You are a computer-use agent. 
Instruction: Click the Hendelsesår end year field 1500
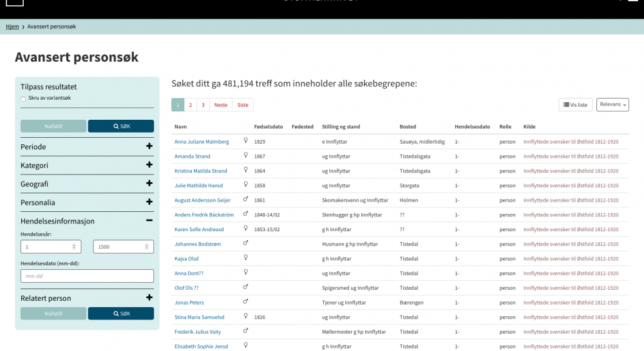tap(123, 247)
